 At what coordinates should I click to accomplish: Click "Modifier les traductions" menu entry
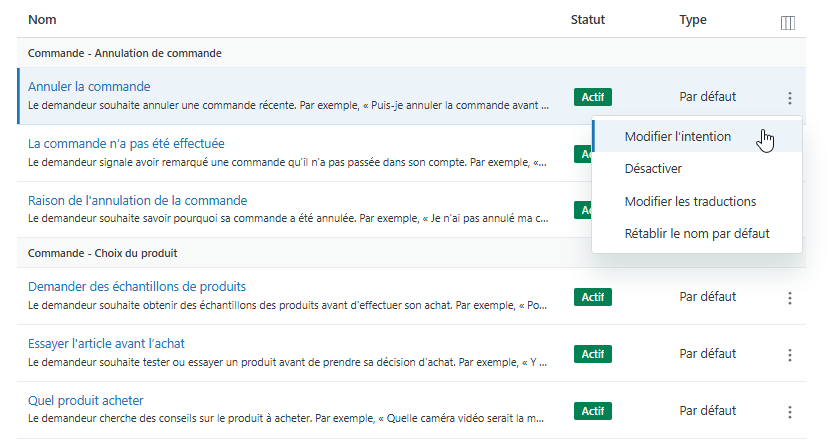(690, 202)
